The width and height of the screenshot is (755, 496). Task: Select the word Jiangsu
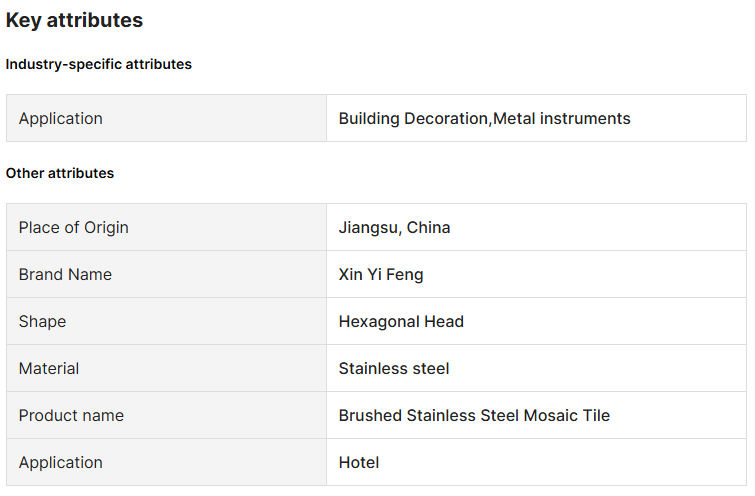369,227
